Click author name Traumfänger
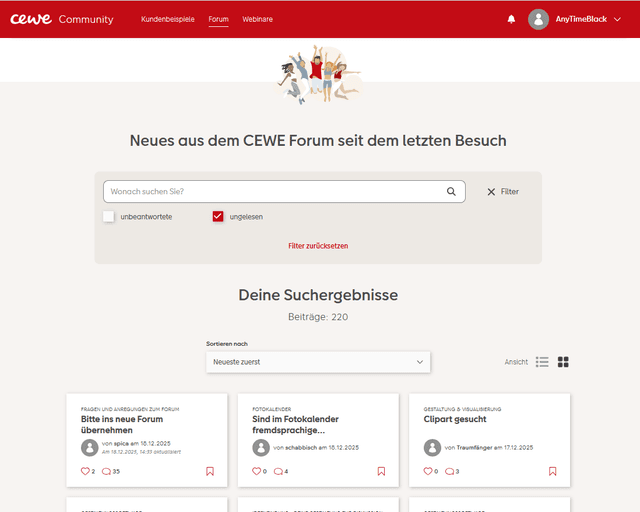Screen dimensions: 640x512 point(474,447)
